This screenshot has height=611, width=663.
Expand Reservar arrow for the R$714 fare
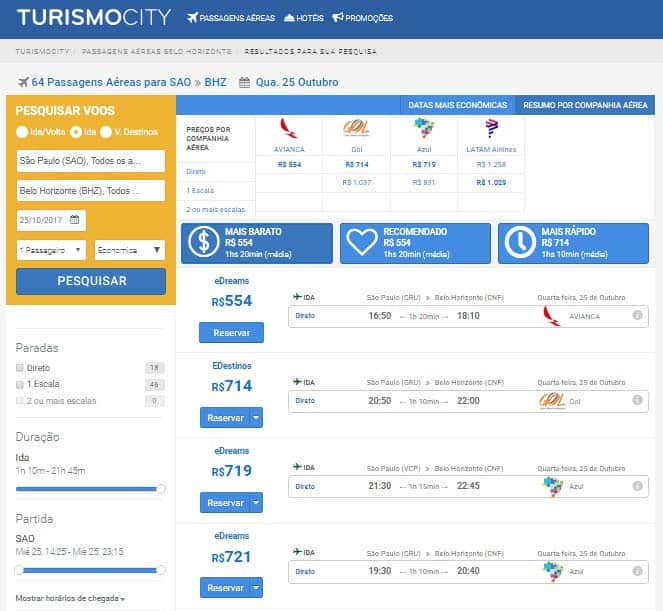256,417
